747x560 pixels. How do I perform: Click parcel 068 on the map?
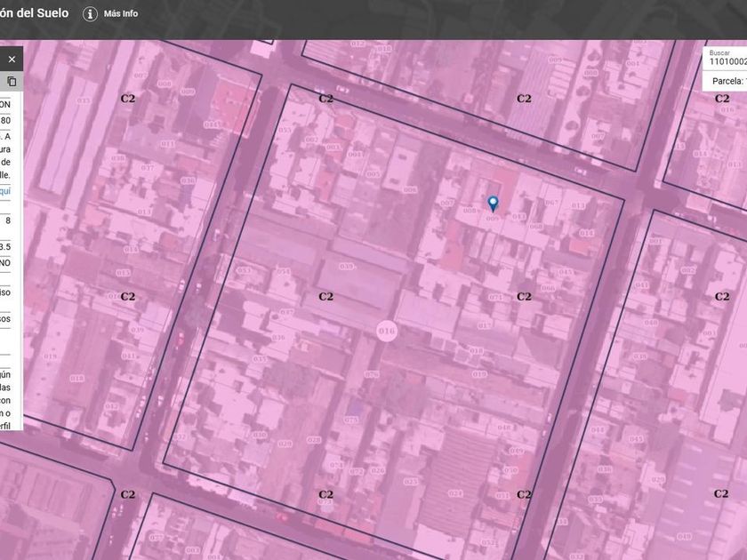point(534,226)
